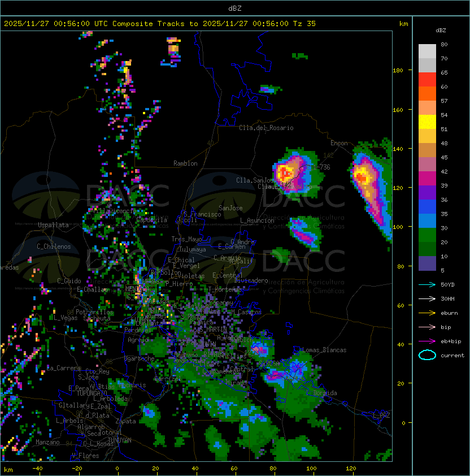
Task: Pick the light gray swatch below 80
Action: pos(427,51)
